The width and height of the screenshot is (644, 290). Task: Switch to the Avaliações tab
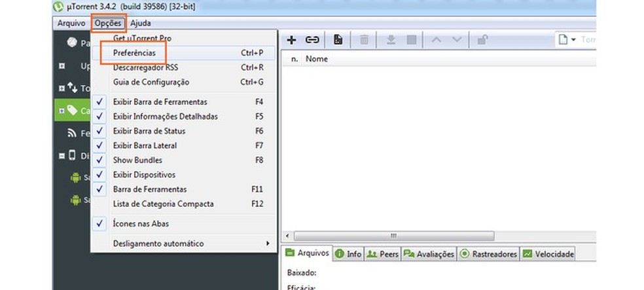coord(429,254)
